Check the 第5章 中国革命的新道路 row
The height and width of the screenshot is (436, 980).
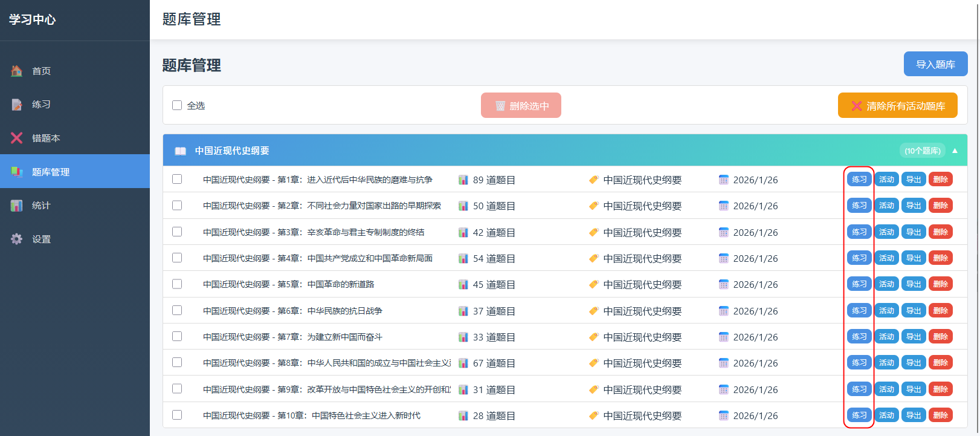pos(177,284)
